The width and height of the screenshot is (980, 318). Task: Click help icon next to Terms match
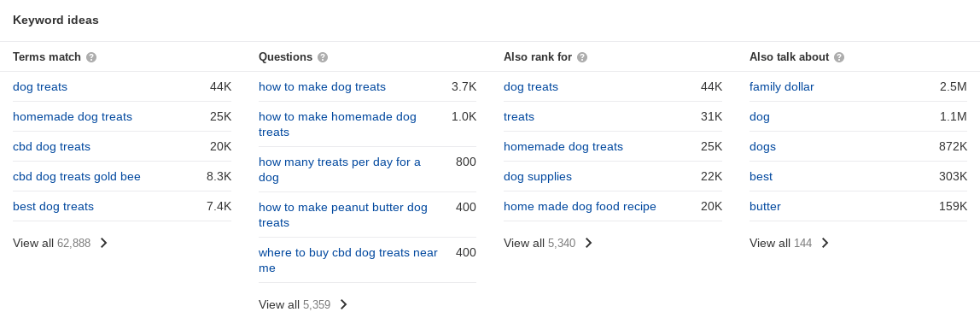[x=91, y=57]
